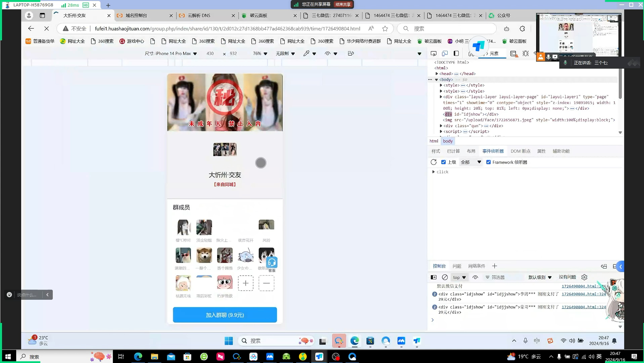Click the browser 搜索 search box

click(447, 29)
